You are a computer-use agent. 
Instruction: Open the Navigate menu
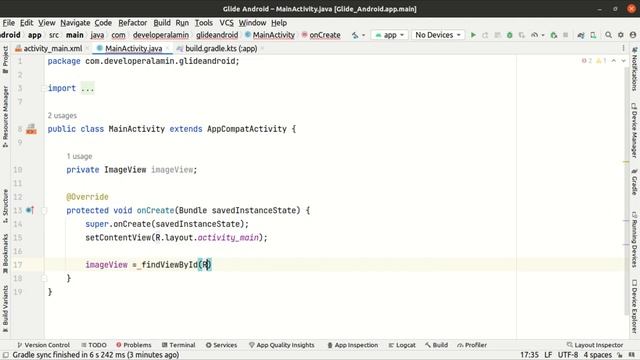click(75, 23)
